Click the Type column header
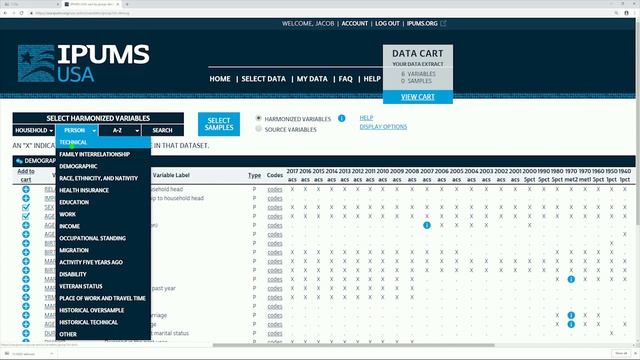 [254, 175]
